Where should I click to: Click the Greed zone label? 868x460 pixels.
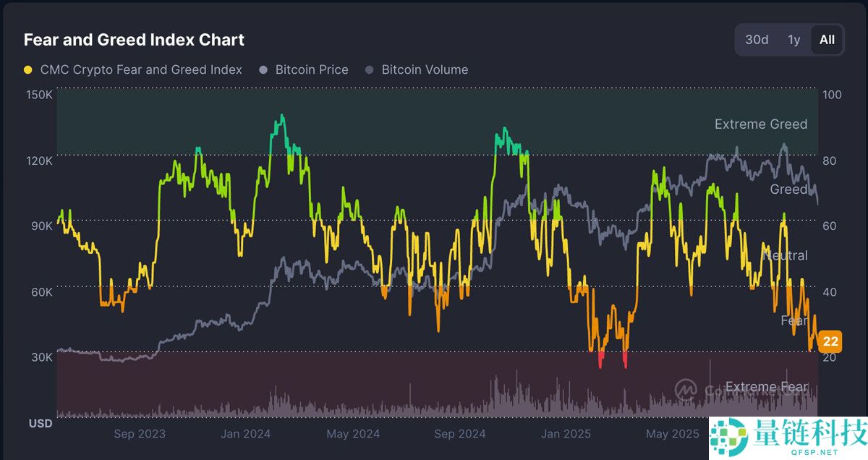click(788, 189)
